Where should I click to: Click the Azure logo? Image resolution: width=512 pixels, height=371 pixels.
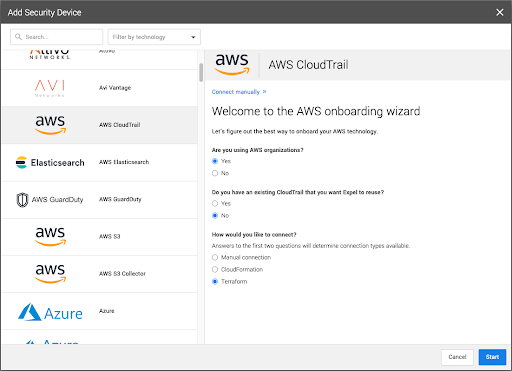click(x=50, y=312)
